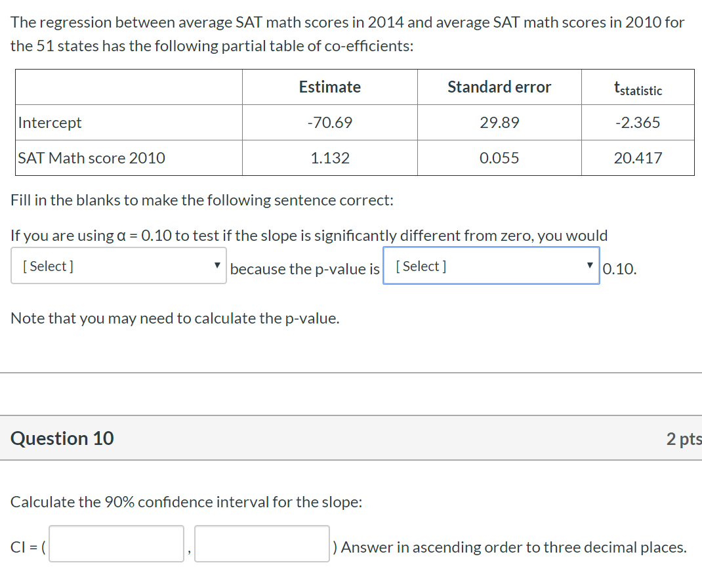This screenshot has height=588, width=702.
Task: Click the t-statistic column header
Action: tap(638, 87)
